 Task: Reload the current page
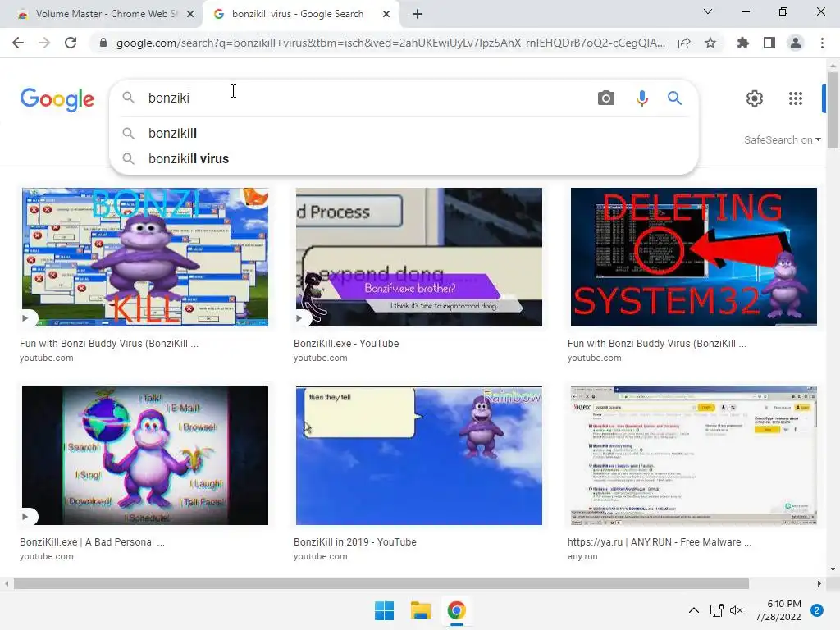pos(71,43)
